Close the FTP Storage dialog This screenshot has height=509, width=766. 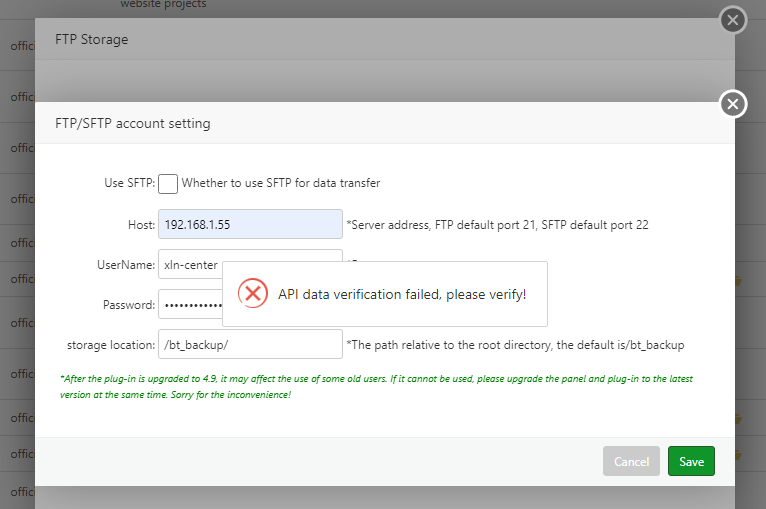[733, 20]
